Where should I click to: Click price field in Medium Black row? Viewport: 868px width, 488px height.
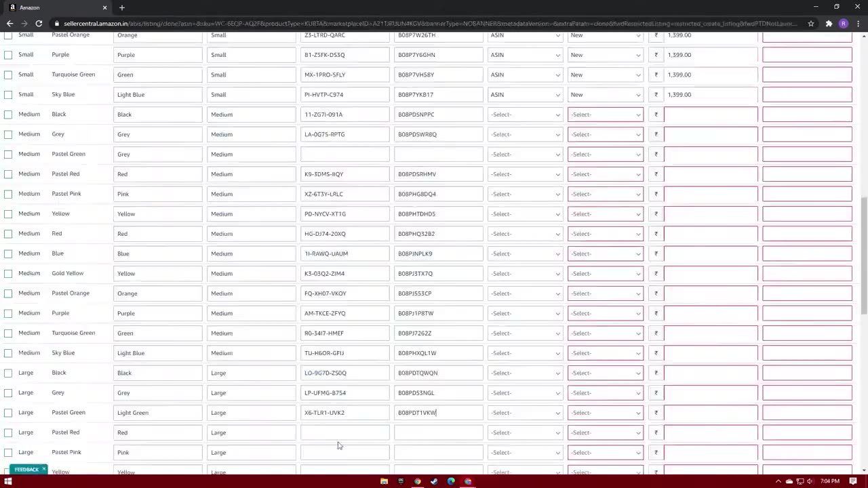click(x=711, y=115)
